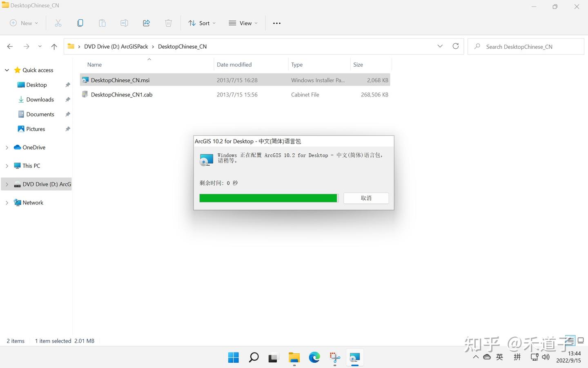This screenshot has height=368, width=588.
Task: Open the network tray icon
Action: (535, 357)
